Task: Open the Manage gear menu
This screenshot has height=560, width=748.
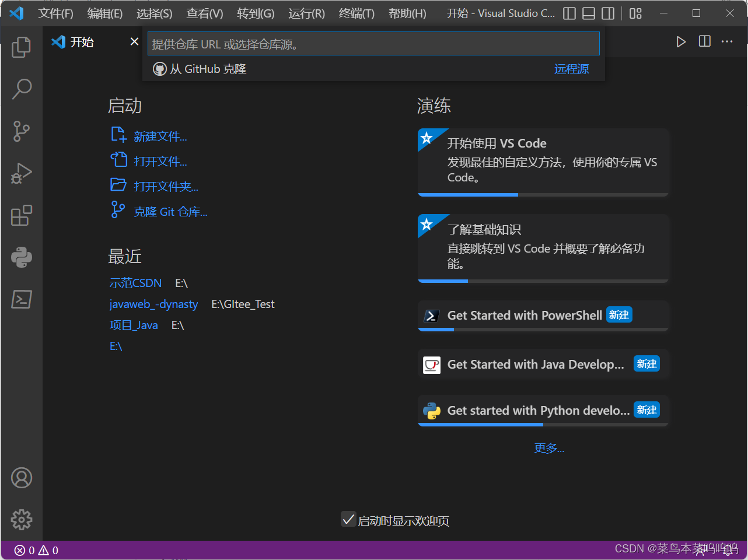Action: pos(22,520)
